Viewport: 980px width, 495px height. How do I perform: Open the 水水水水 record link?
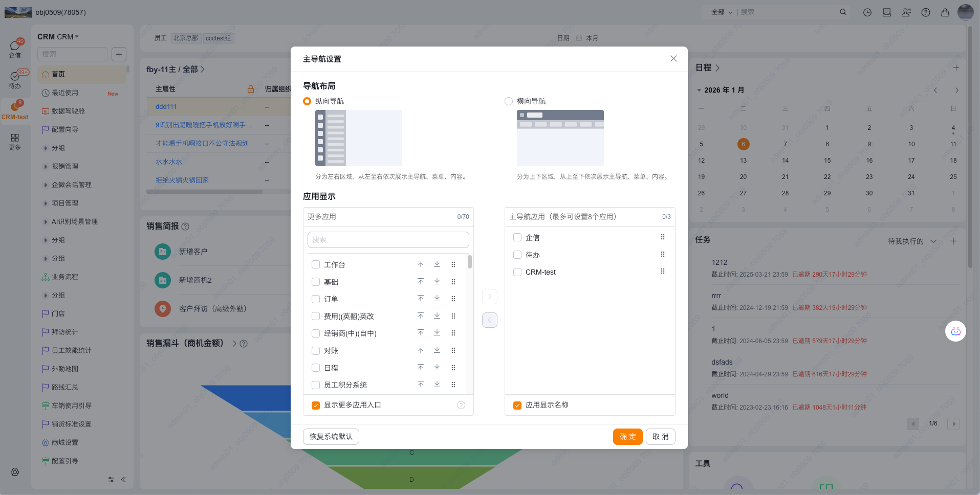pyautogui.click(x=169, y=162)
